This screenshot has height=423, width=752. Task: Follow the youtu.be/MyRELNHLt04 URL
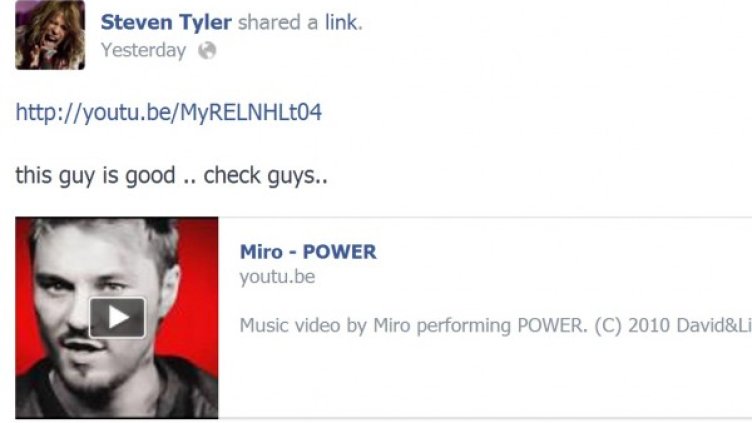[x=168, y=113]
